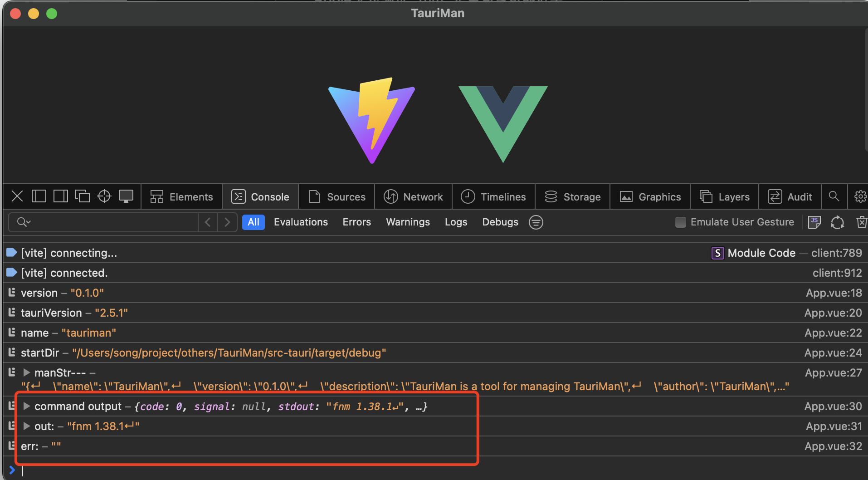The image size is (868, 480).
Task: Open the Graphics tab
Action: [x=650, y=197]
